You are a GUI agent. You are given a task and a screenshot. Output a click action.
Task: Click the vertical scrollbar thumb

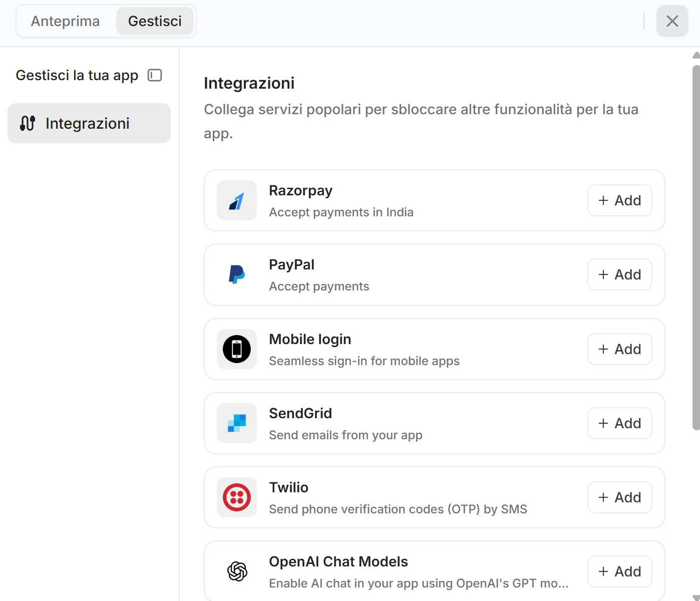click(x=696, y=247)
